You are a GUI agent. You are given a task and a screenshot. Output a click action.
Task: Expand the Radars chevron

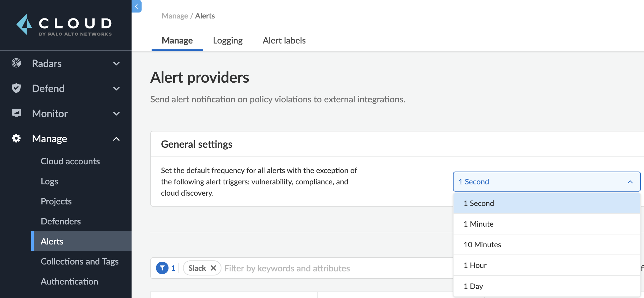(x=116, y=64)
